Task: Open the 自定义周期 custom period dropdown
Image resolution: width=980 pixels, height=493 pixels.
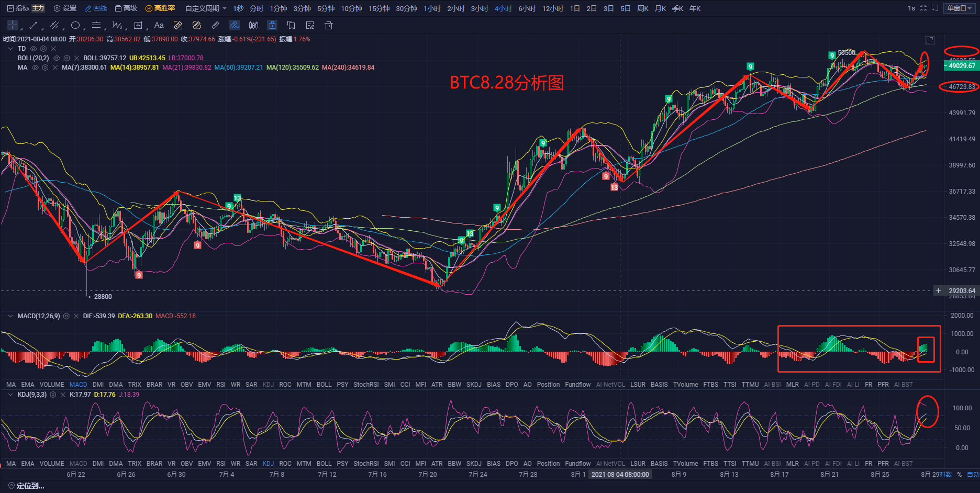Action: pyautogui.click(x=206, y=8)
